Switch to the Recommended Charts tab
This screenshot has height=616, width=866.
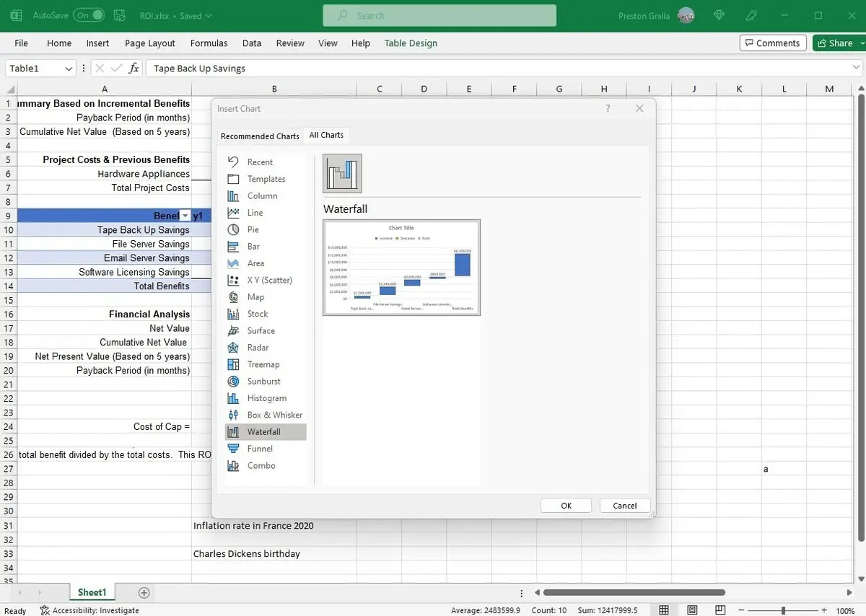pyautogui.click(x=260, y=136)
